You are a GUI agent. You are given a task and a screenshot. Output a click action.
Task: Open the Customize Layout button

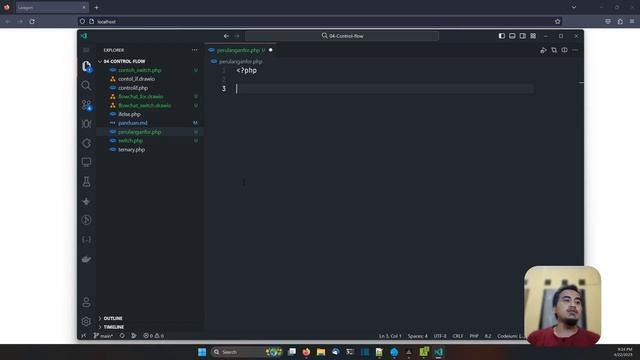[533, 36]
